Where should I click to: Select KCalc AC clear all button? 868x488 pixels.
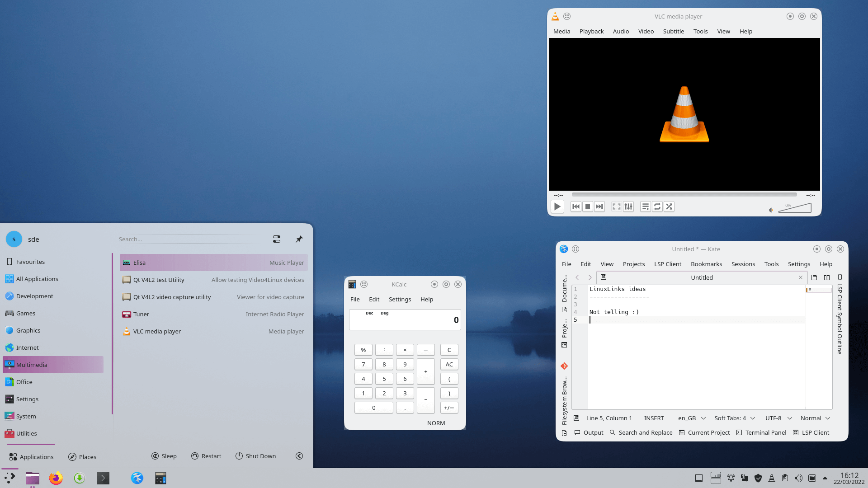tap(449, 364)
